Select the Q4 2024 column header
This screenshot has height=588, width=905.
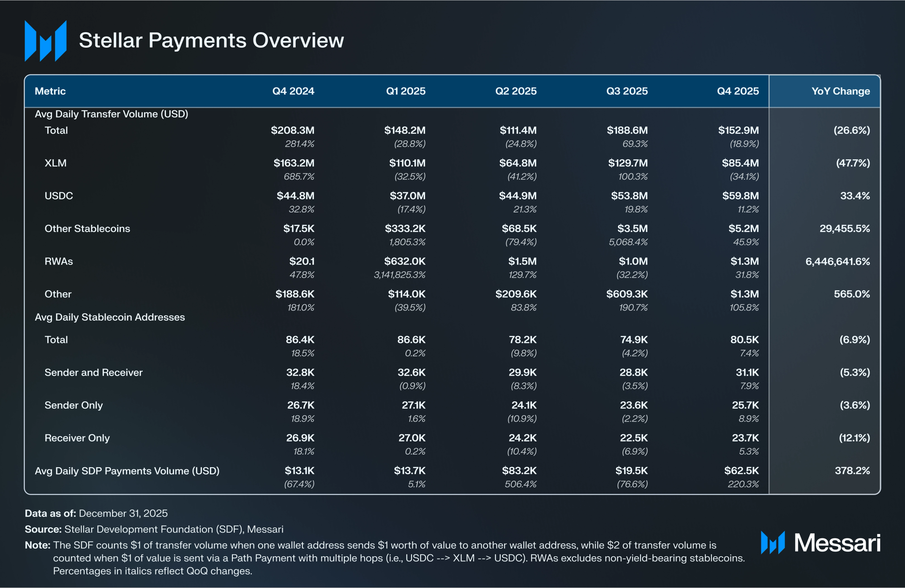293,91
